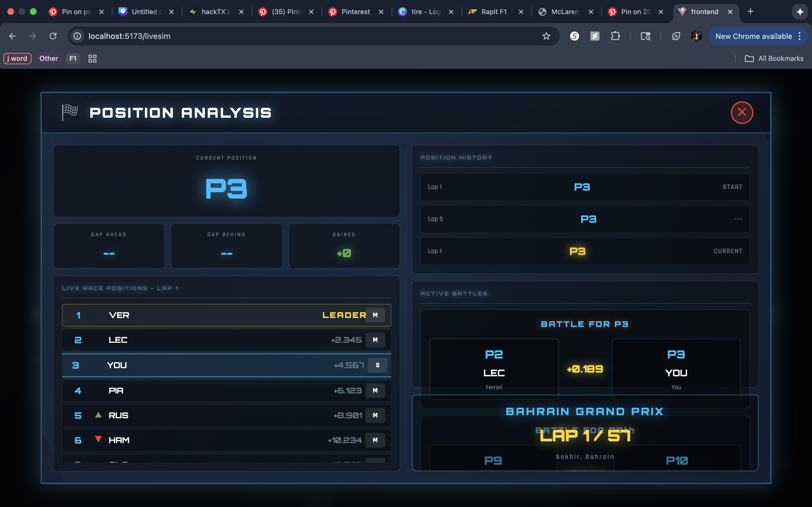This screenshot has height=507, width=812.
Task: Open Chrome extensions puzzle icon
Action: [x=615, y=36]
